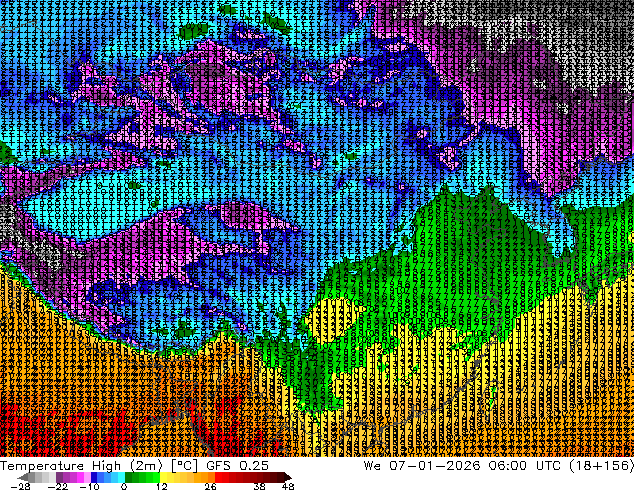Click the '-10' color scale label
The height and width of the screenshot is (490, 634).
89,486
